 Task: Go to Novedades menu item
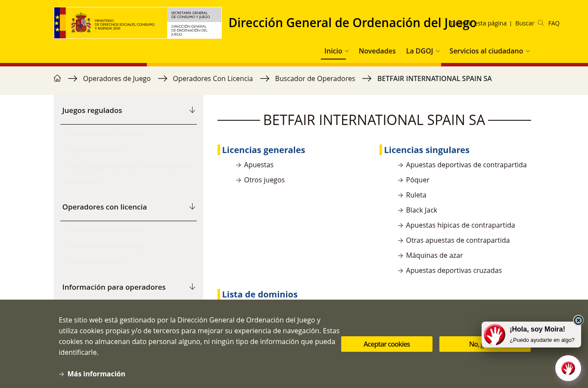pos(377,51)
